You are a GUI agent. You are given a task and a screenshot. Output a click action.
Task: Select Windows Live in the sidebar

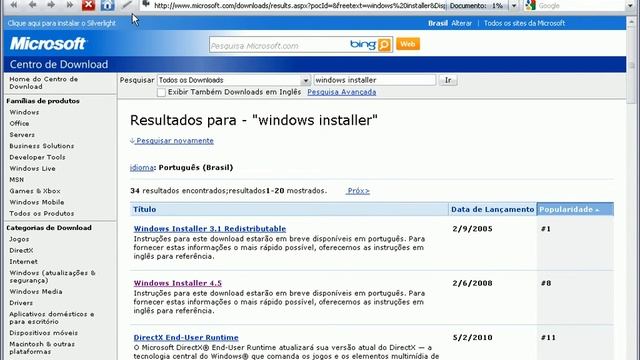click(x=32, y=169)
